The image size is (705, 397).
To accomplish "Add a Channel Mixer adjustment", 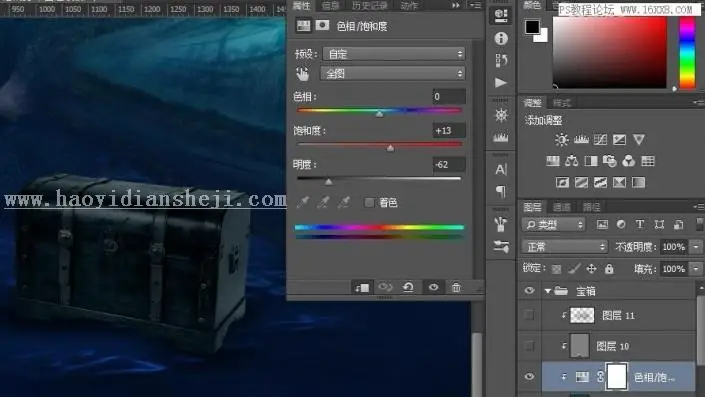I will [x=629, y=161].
